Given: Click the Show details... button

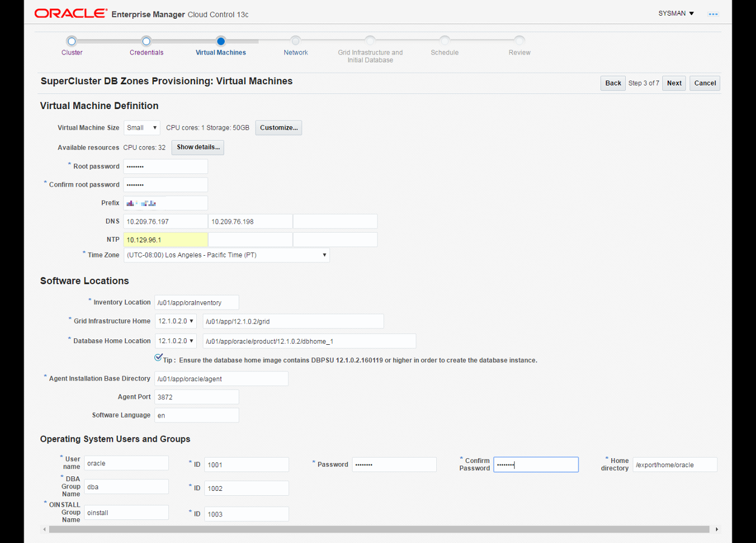Looking at the screenshot, I should [197, 147].
